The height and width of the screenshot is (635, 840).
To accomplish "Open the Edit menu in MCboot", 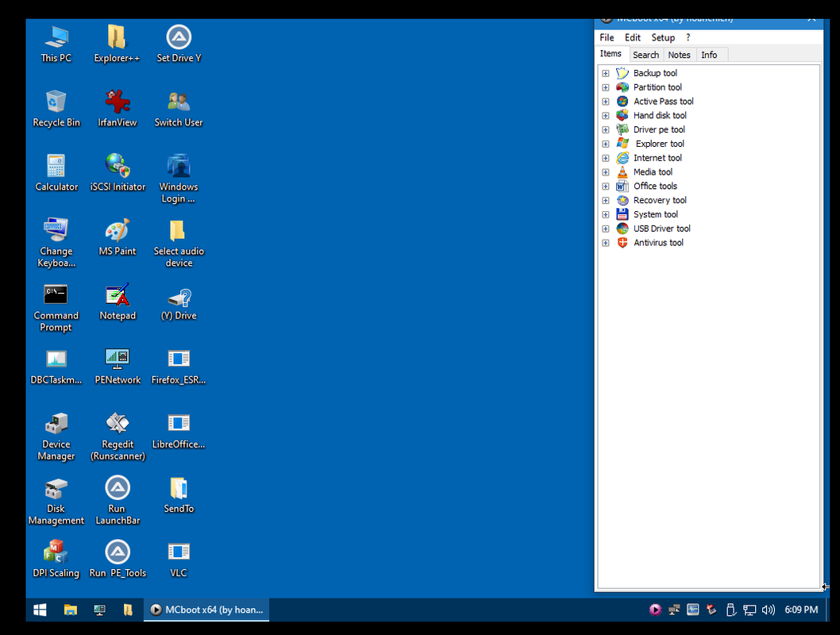I will (632, 37).
